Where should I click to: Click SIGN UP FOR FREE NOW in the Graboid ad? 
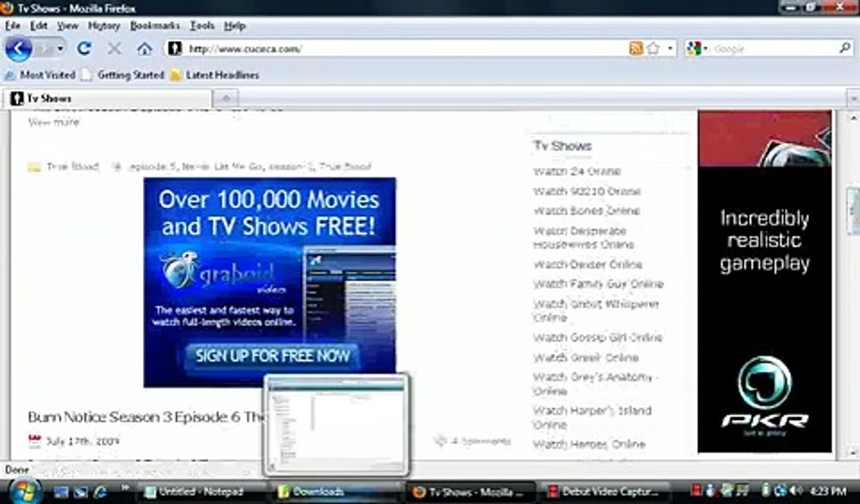pyautogui.click(x=272, y=356)
